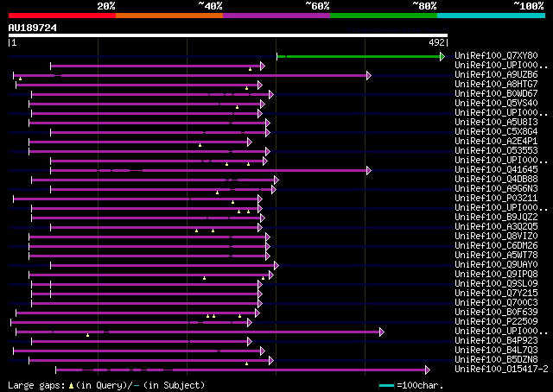Open the UniRef100_A5U8I3 hit label

pos(496,122)
